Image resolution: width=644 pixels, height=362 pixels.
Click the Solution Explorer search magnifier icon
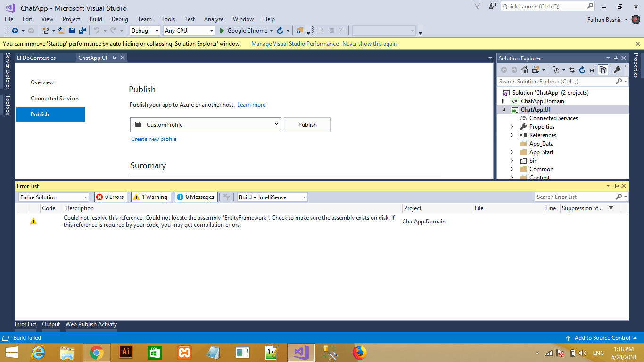(619, 82)
